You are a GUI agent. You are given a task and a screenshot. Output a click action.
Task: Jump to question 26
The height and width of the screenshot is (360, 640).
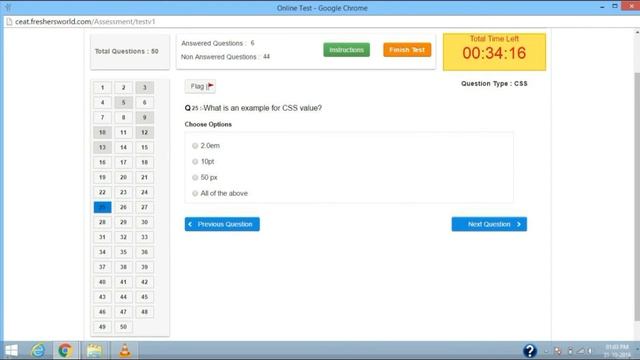click(123, 207)
